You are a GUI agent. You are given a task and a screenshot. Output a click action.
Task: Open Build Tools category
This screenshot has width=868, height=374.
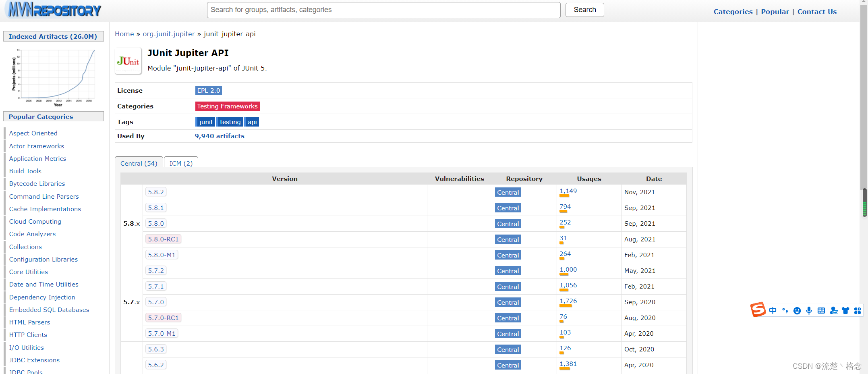[x=25, y=171]
